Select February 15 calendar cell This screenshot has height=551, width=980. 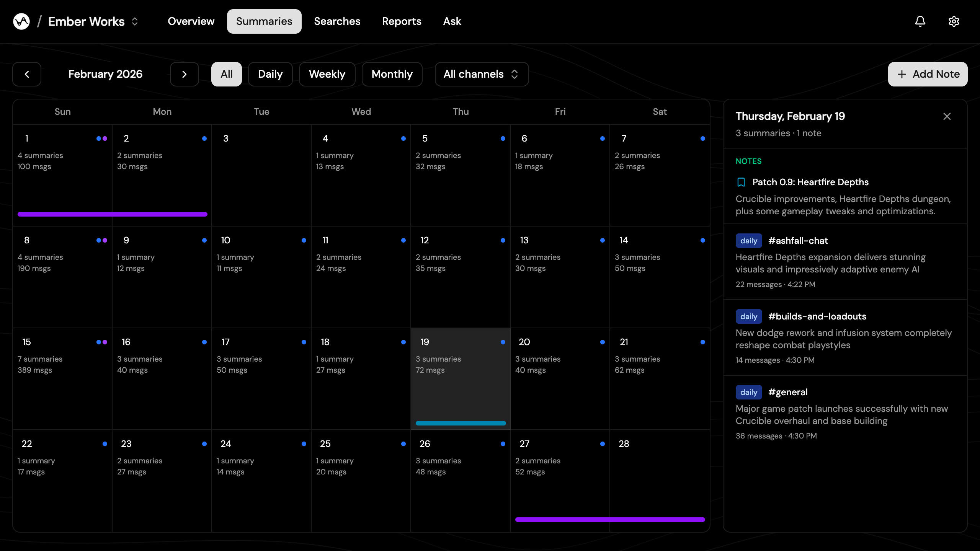(62, 378)
